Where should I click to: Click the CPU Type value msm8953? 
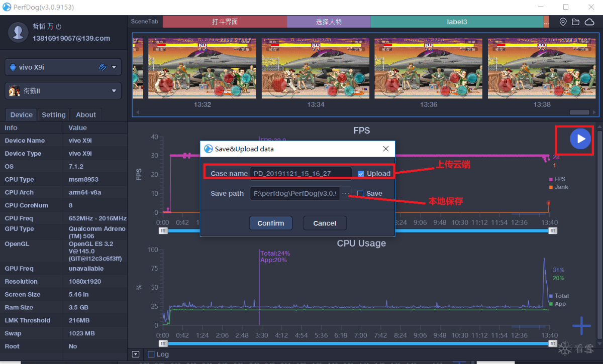click(x=83, y=179)
